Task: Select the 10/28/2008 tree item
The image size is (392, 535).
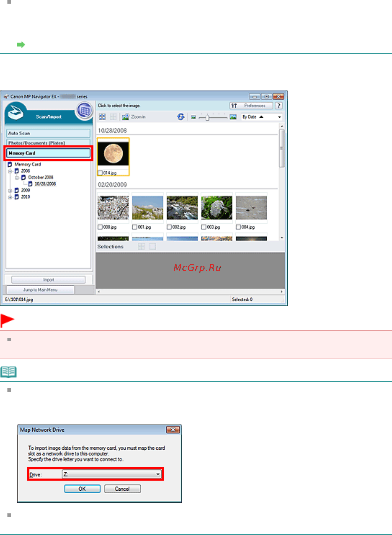Action: tap(45, 184)
